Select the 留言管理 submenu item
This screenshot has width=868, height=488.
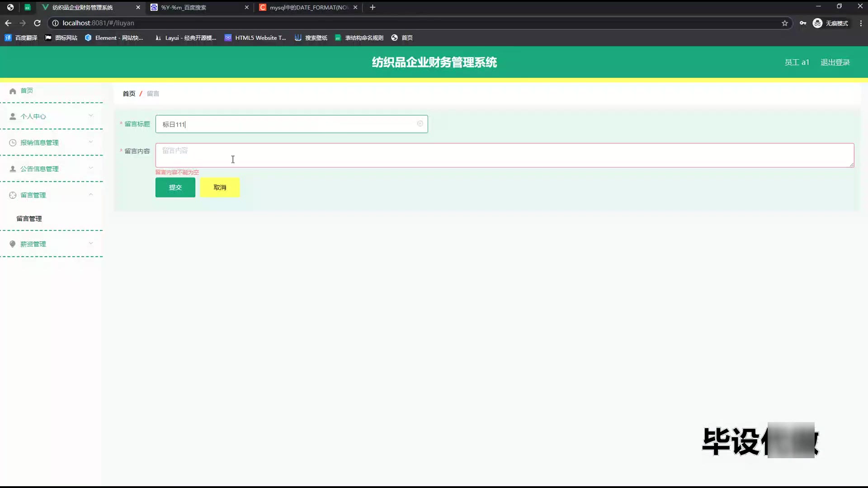point(29,219)
